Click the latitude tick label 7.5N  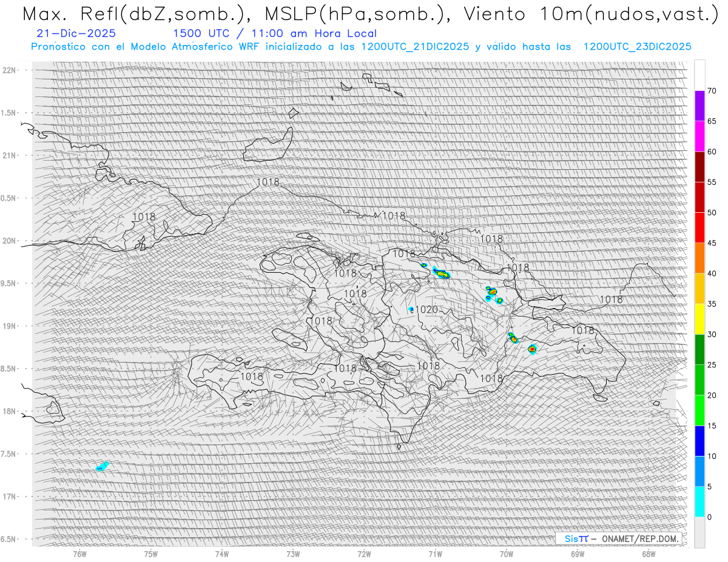click(9, 453)
